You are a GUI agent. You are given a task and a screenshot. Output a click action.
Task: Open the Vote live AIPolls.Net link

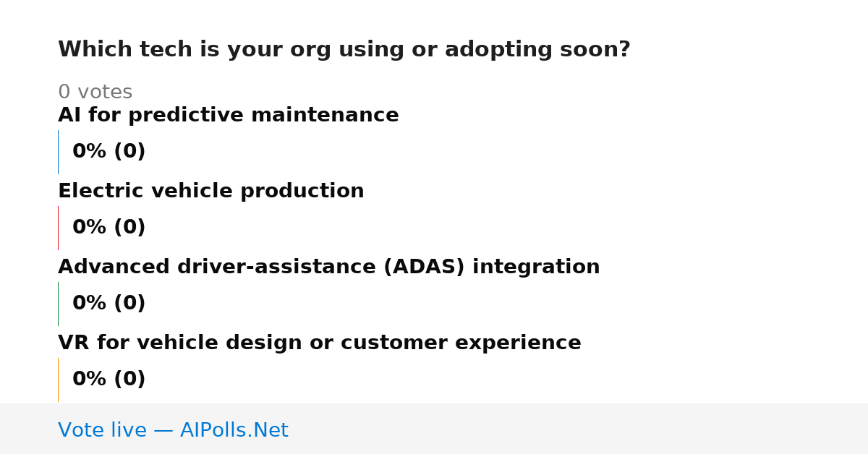click(173, 430)
